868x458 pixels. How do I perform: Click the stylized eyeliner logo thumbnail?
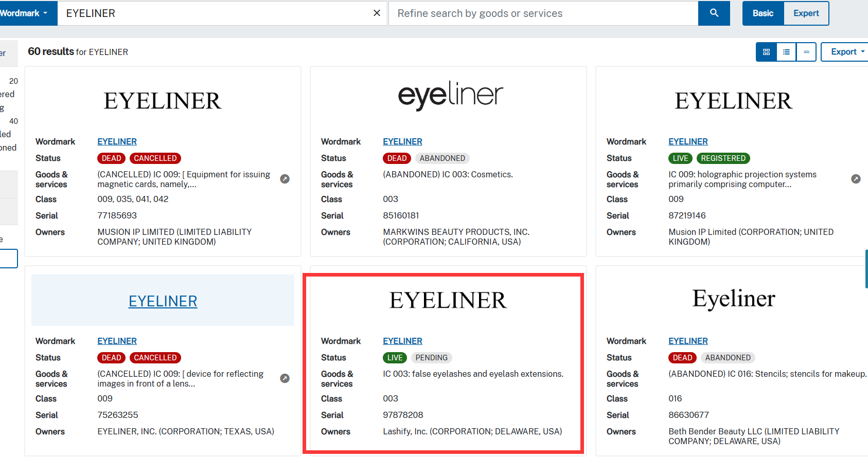[450, 95]
